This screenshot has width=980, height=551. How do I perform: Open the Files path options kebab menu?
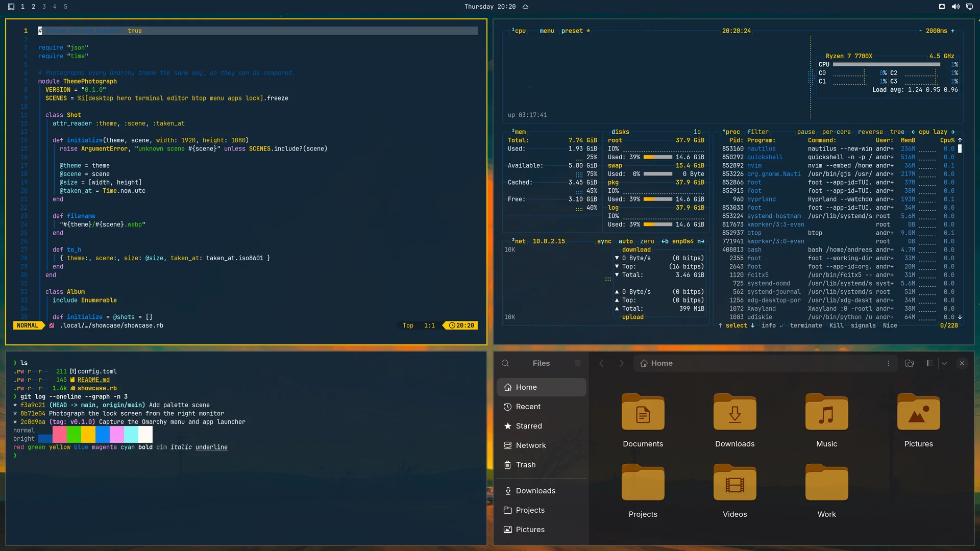tap(889, 363)
